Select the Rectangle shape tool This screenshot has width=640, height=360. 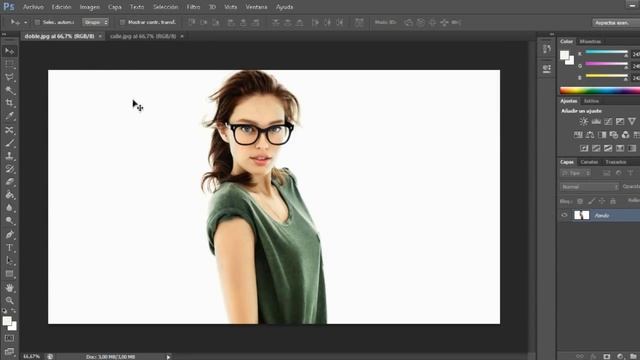[9, 274]
